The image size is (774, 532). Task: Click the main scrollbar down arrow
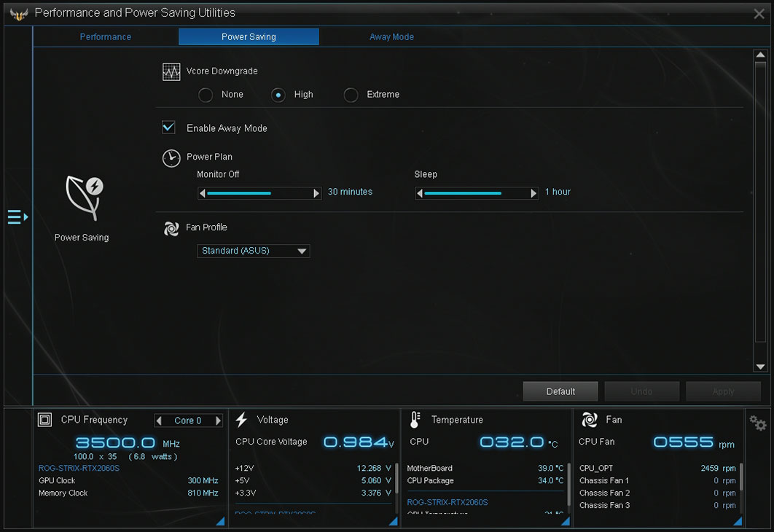pyautogui.click(x=761, y=367)
